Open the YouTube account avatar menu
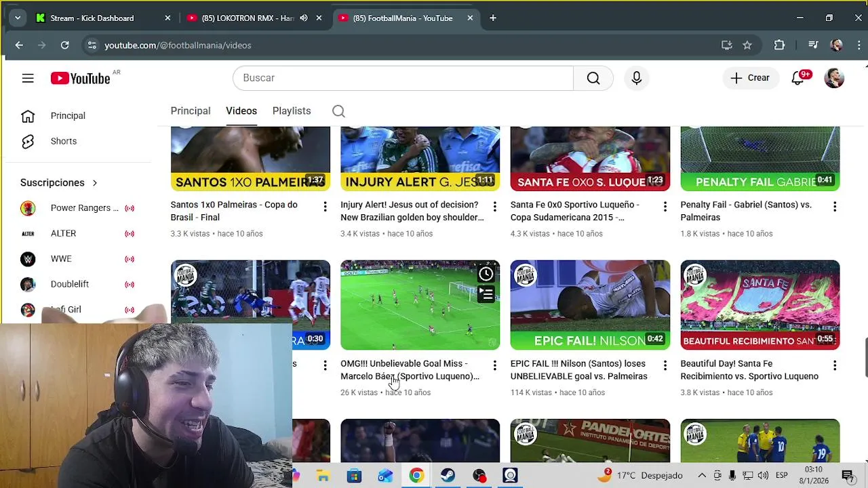Screen dimensions: 868x488 (x=834, y=78)
